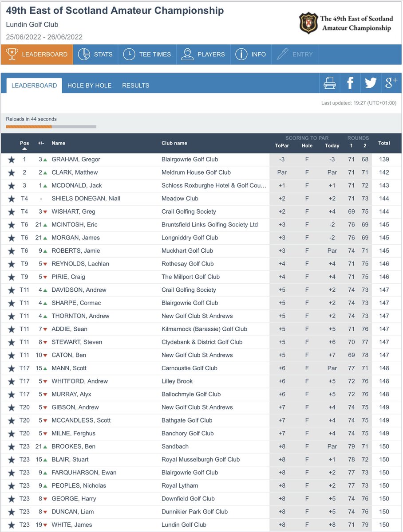Favorite star for WISHART, Greg
The width and height of the screenshot is (403, 532).
pyautogui.click(x=12, y=212)
